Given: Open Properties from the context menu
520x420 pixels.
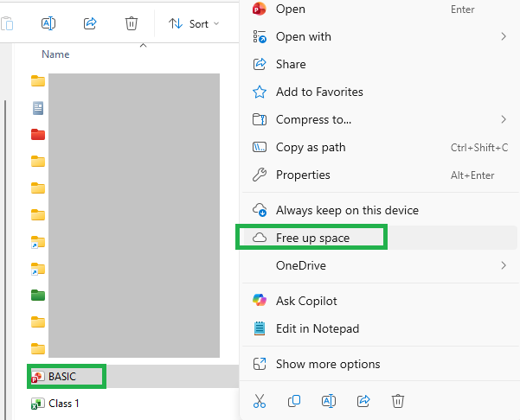Looking at the screenshot, I should pos(380,175).
